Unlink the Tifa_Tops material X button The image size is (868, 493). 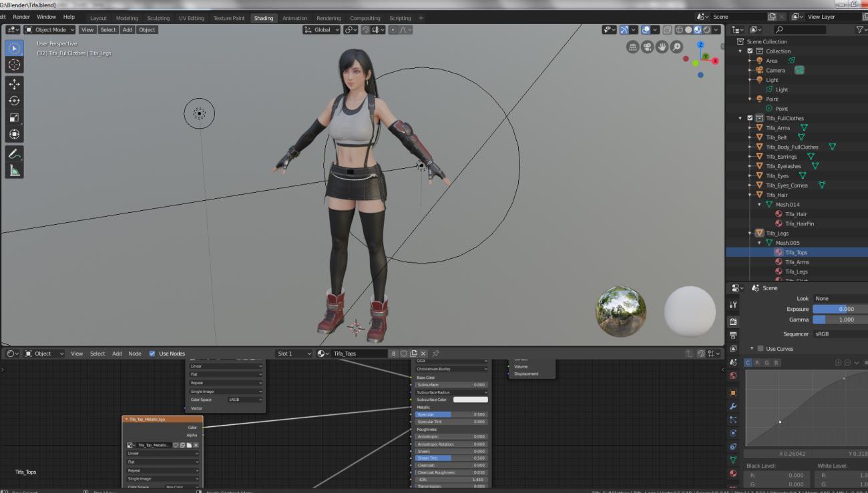tap(423, 354)
